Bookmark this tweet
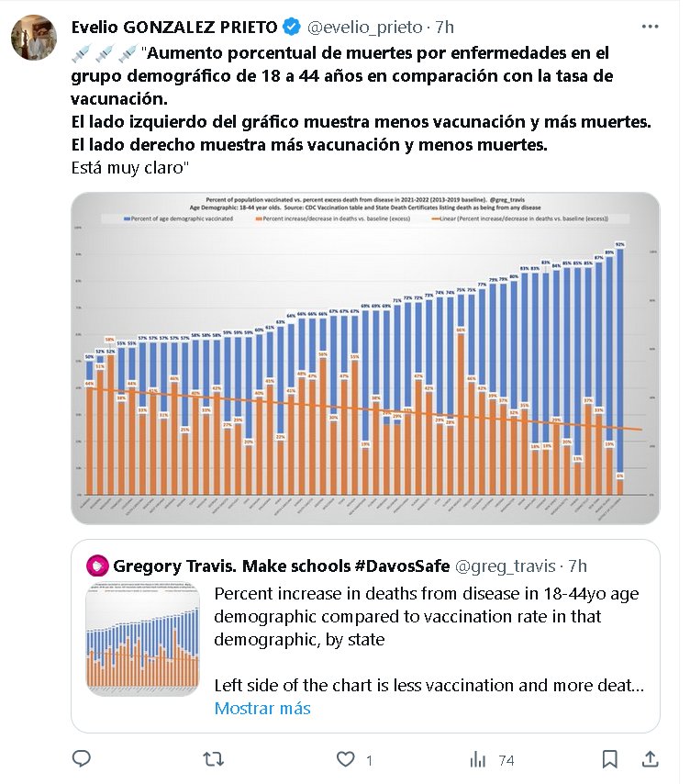 pyautogui.click(x=609, y=759)
